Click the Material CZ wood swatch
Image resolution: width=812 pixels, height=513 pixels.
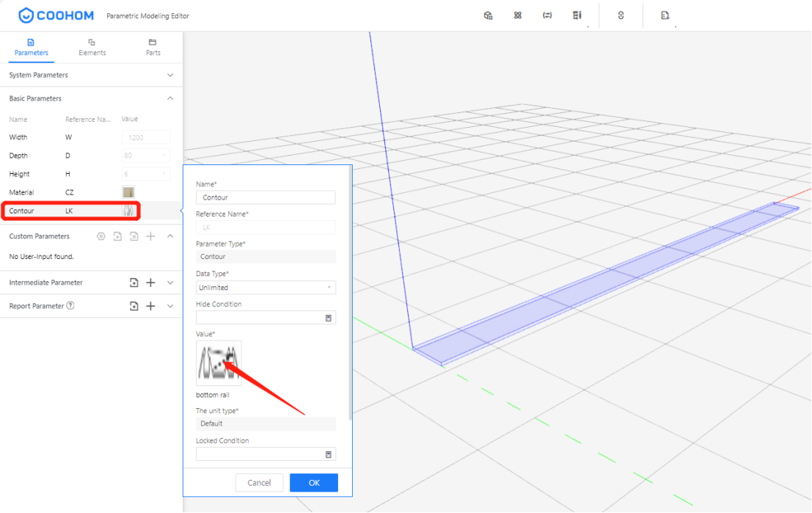coord(128,192)
